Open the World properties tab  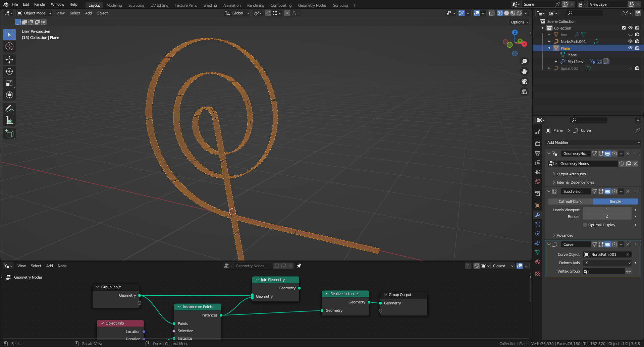click(538, 181)
